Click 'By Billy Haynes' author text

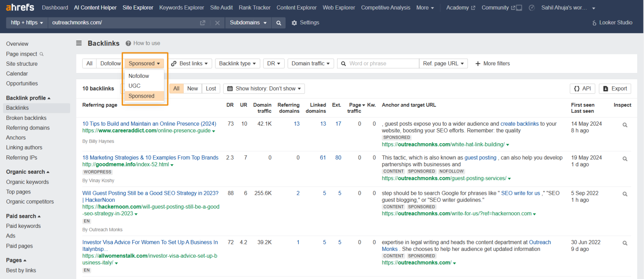point(98,141)
